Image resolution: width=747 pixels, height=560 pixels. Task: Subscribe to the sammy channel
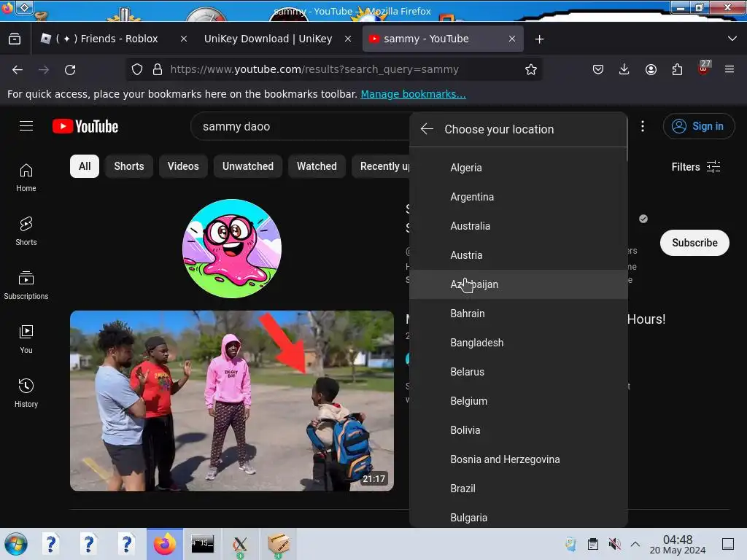(x=694, y=243)
